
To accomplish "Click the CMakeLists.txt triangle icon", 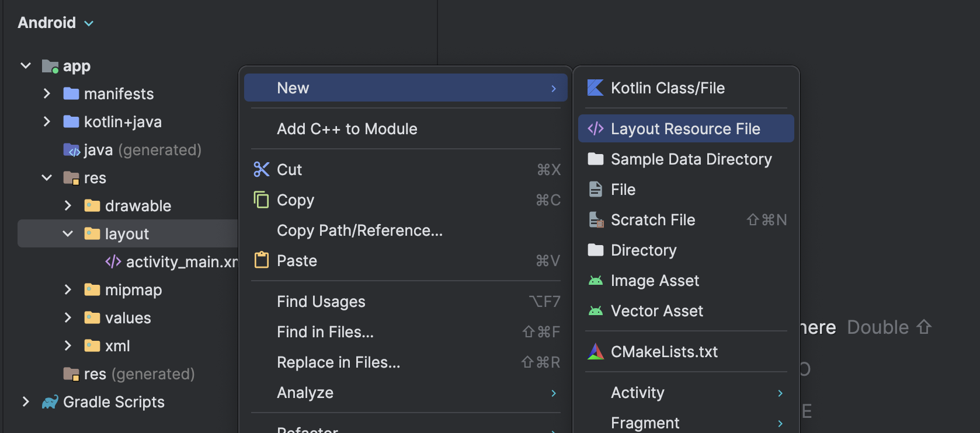I will coord(596,351).
